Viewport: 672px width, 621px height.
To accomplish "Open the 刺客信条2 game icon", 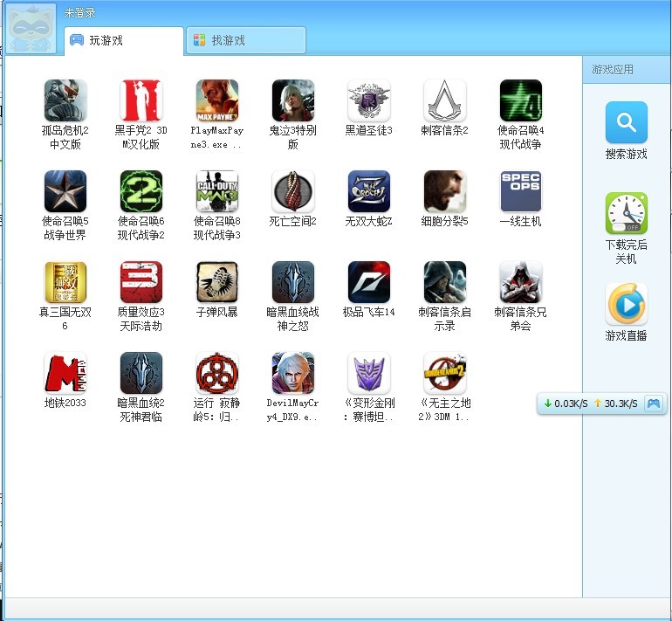I will [x=444, y=100].
